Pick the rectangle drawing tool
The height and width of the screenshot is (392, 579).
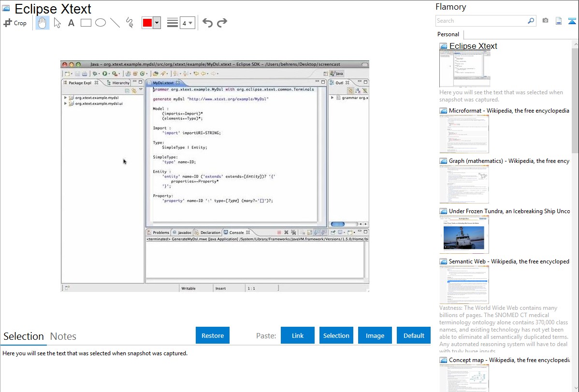(86, 23)
